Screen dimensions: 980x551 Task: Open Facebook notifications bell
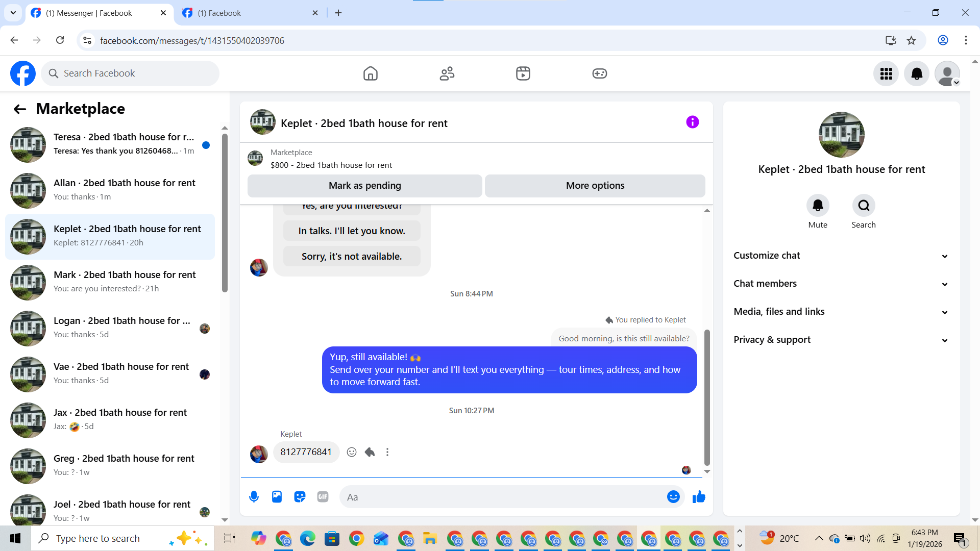click(x=917, y=73)
